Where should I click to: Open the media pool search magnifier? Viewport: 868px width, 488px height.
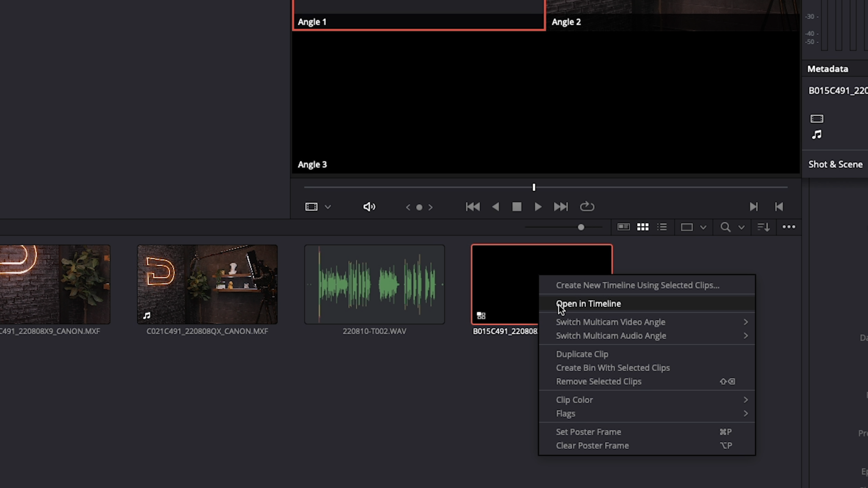click(x=725, y=227)
